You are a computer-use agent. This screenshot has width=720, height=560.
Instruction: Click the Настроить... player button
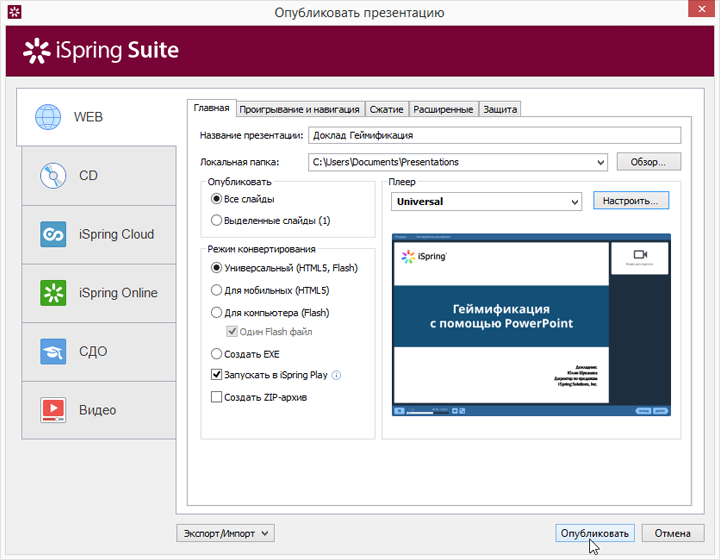630,201
